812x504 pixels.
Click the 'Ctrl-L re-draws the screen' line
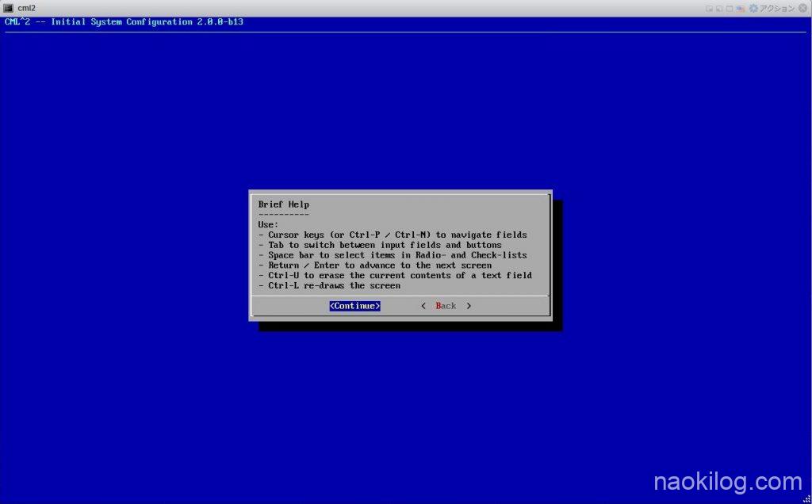(x=329, y=285)
